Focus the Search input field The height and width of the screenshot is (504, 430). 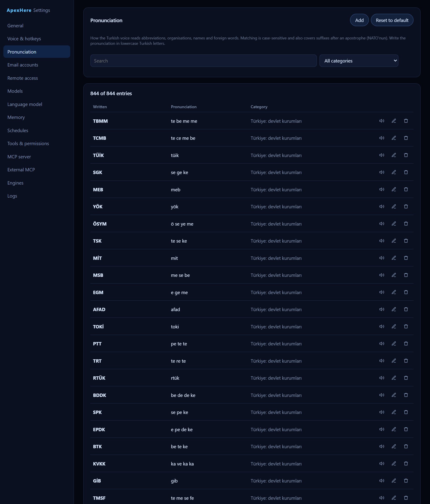(x=203, y=60)
